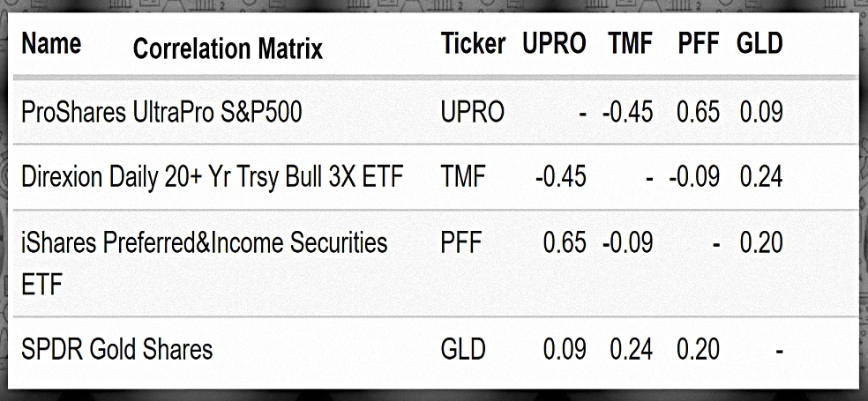868x401 pixels.
Task: Click the Correlation Matrix title text
Action: coord(228,48)
